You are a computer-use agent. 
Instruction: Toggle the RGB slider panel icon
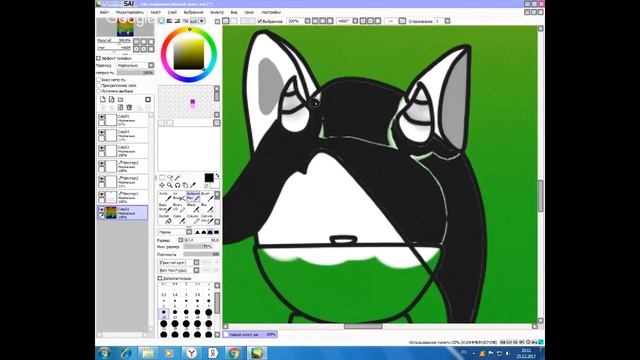click(169, 21)
